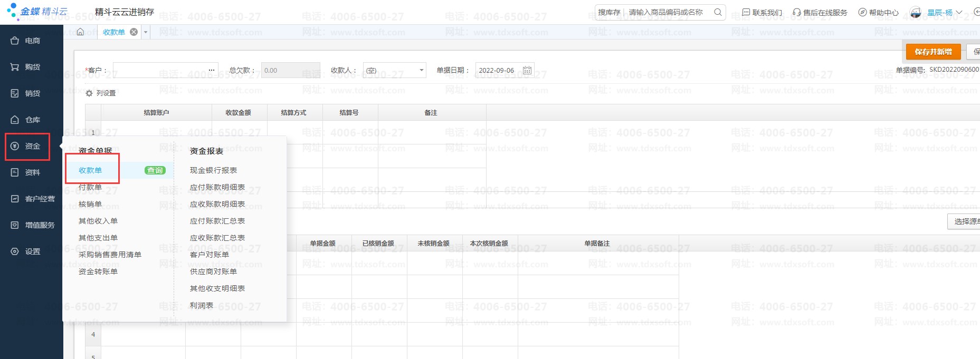Select 付款单 from the 资金 menu
This screenshot has height=359, width=980.
point(90,187)
